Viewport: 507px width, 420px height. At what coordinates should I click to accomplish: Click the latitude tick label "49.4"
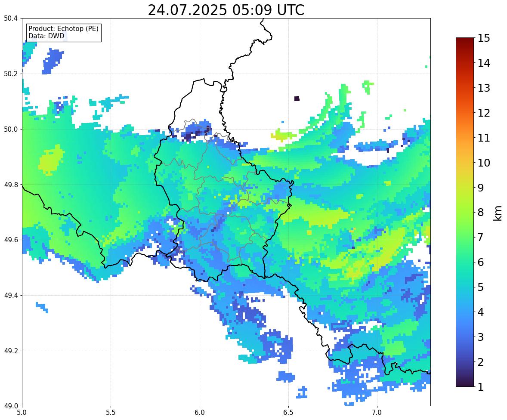click(11, 296)
